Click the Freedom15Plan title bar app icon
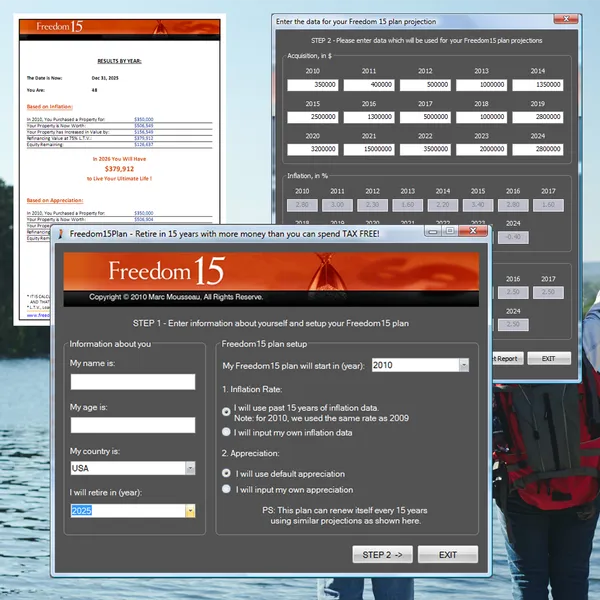600x600 pixels. click(x=60, y=234)
